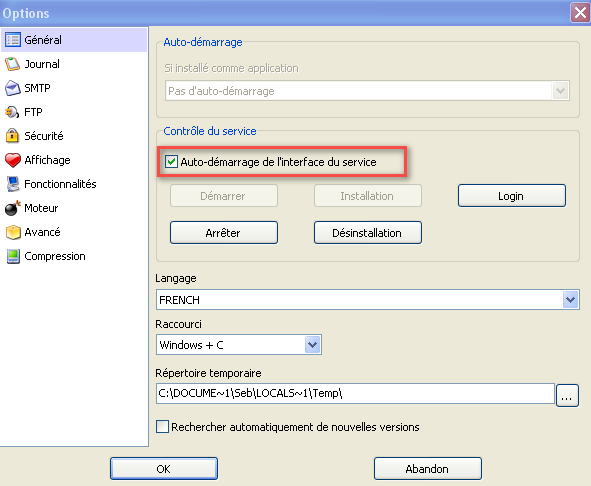This screenshot has height=486, width=591.
Task: Click the Moteur bomb icon
Action: pyautogui.click(x=12, y=208)
